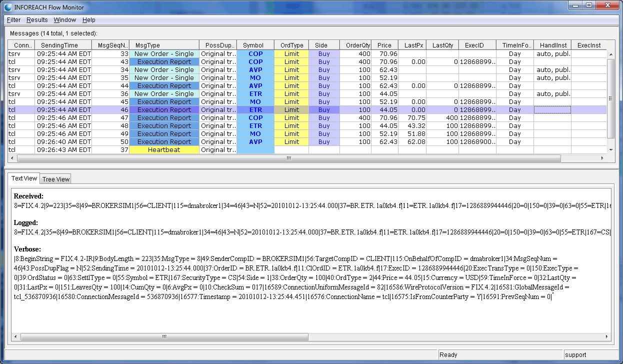The height and width of the screenshot is (364, 623).
Task: Maximize the Flow Monitor window
Action: 588,5
